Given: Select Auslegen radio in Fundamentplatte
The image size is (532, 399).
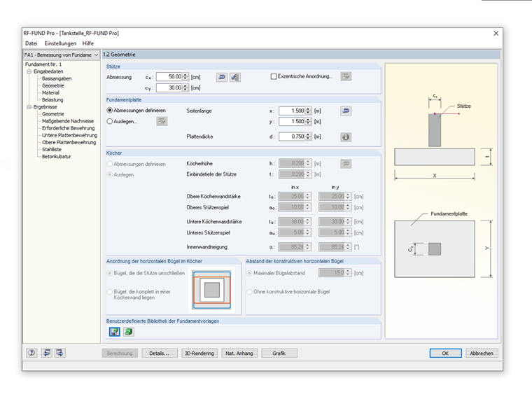Looking at the screenshot, I should pyautogui.click(x=110, y=121).
